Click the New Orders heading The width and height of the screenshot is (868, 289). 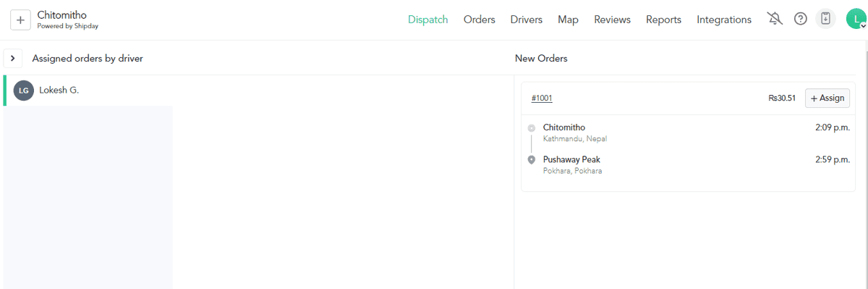tap(541, 58)
